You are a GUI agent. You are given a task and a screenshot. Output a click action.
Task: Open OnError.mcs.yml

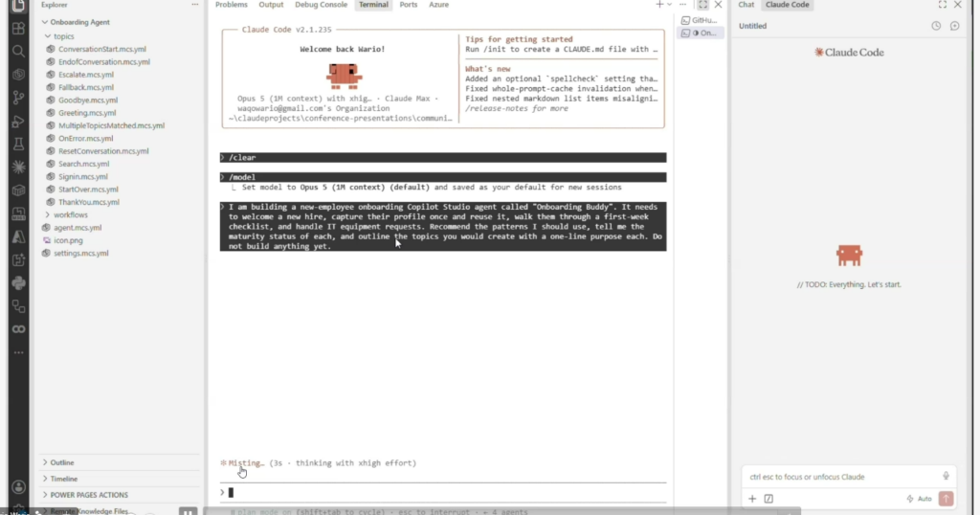85,138
